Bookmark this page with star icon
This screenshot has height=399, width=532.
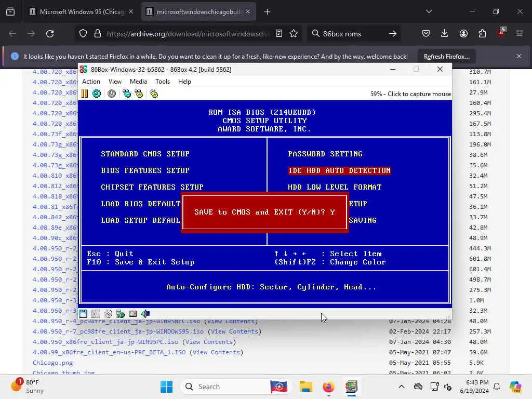pyautogui.click(x=294, y=34)
